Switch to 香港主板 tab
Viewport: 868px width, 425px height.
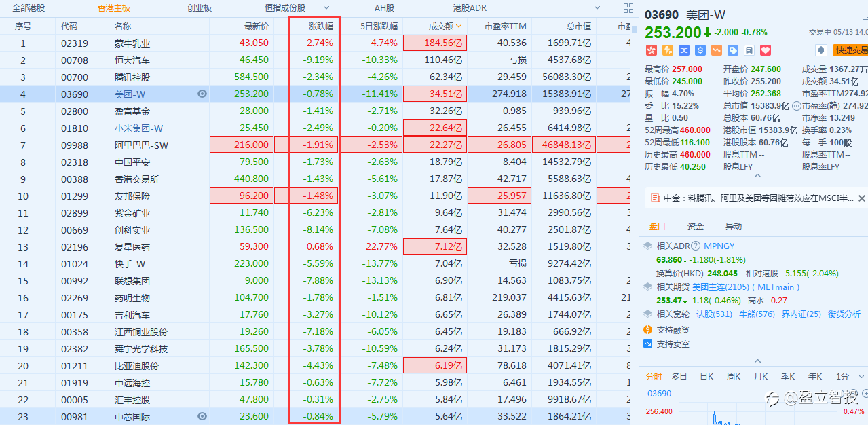(x=114, y=8)
